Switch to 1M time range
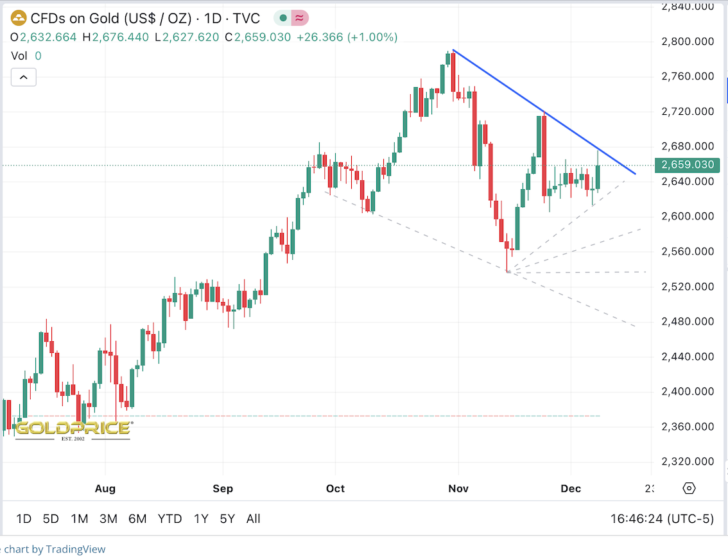 (x=80, y=519)
